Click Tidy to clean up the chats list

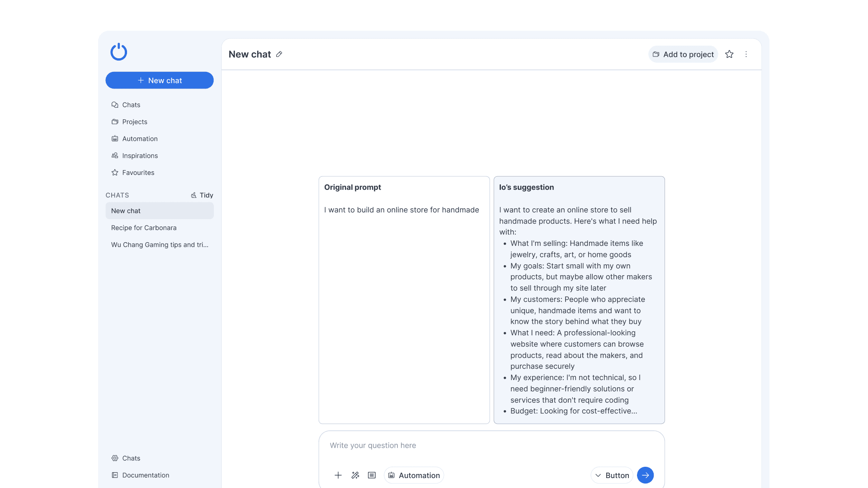click(x=202, y=195)
